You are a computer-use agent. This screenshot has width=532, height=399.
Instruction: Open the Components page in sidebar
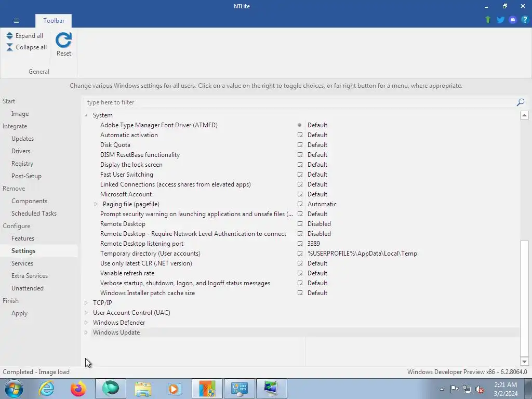pyautogui.click(x=29, y=201)
